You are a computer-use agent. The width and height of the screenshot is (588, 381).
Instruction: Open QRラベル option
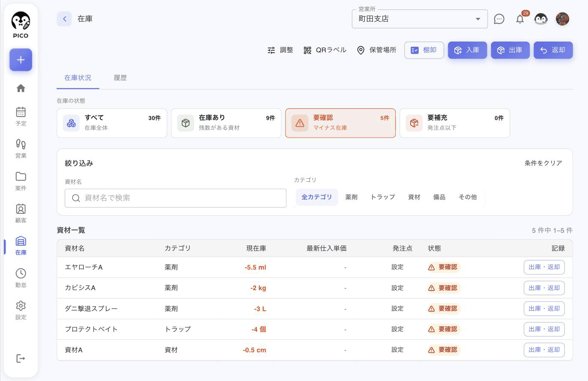point(325,50)
